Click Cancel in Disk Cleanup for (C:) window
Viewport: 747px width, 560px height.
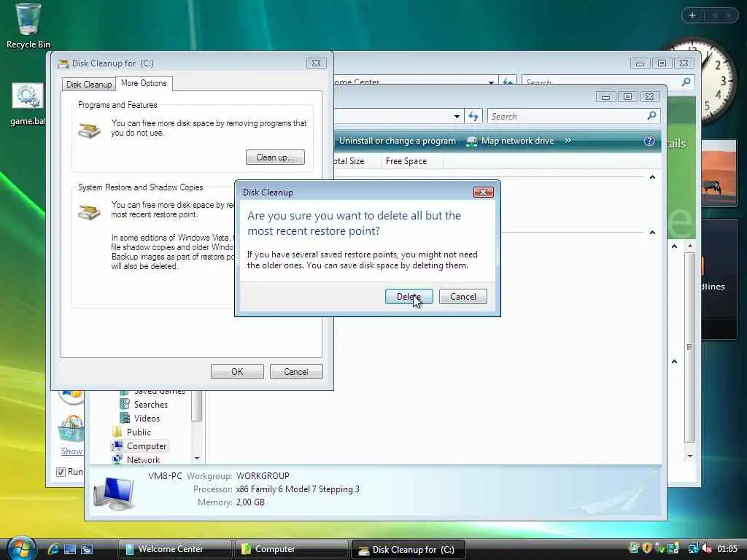[296, 371]
